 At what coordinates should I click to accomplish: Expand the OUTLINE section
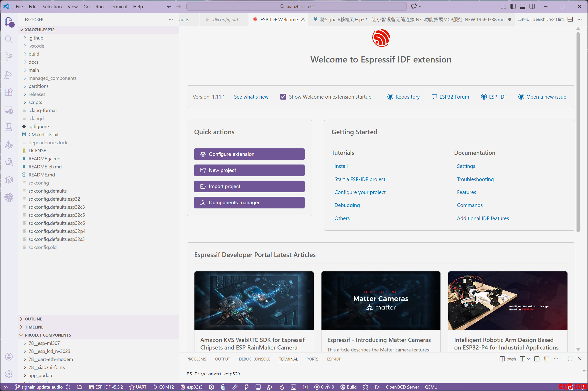click(x=33, y=319)
